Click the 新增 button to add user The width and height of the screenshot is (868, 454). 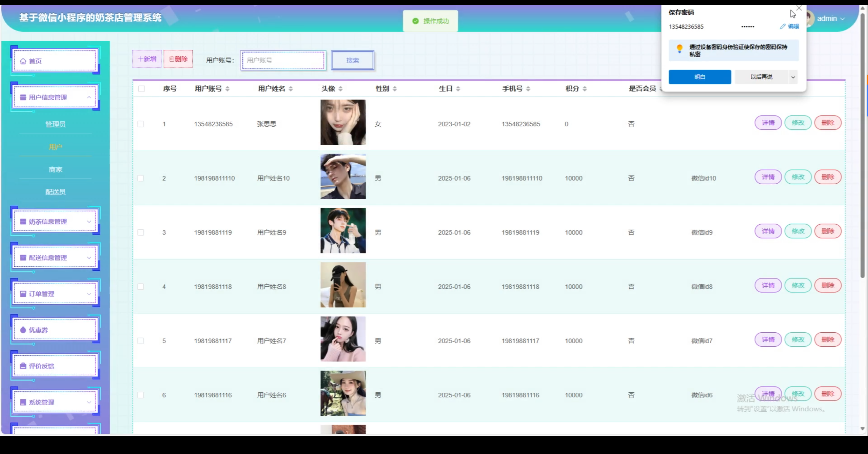pos(147,59)
